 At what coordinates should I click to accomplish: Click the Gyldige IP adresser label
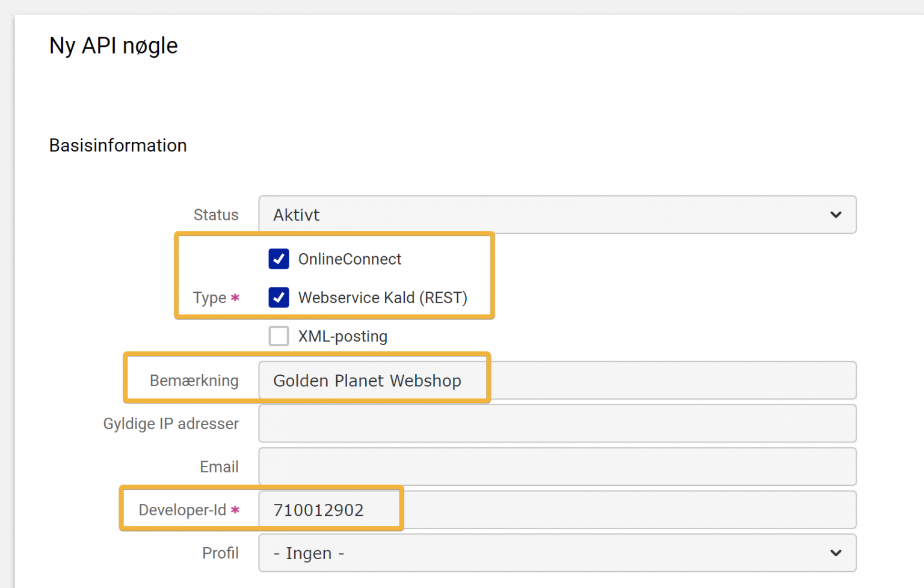click(x=171, y=424)
